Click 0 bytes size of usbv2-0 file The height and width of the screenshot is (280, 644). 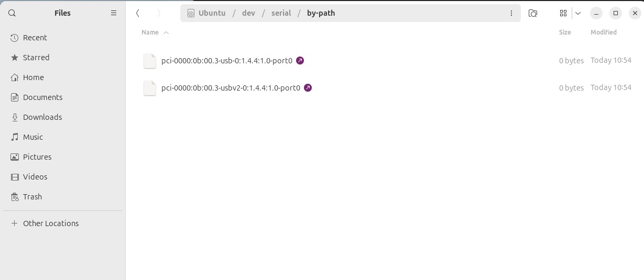pos(571,88)
